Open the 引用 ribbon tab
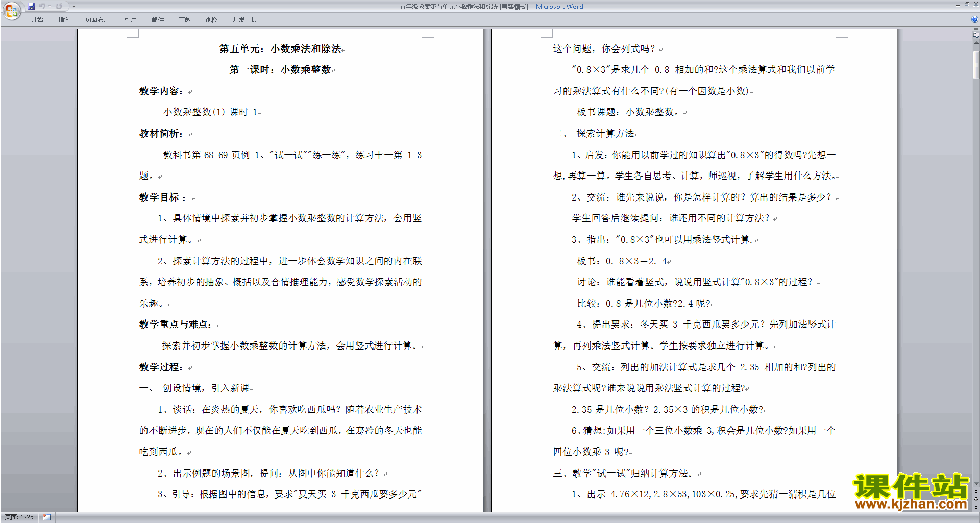The image size is (980, 523). [131, 19]
